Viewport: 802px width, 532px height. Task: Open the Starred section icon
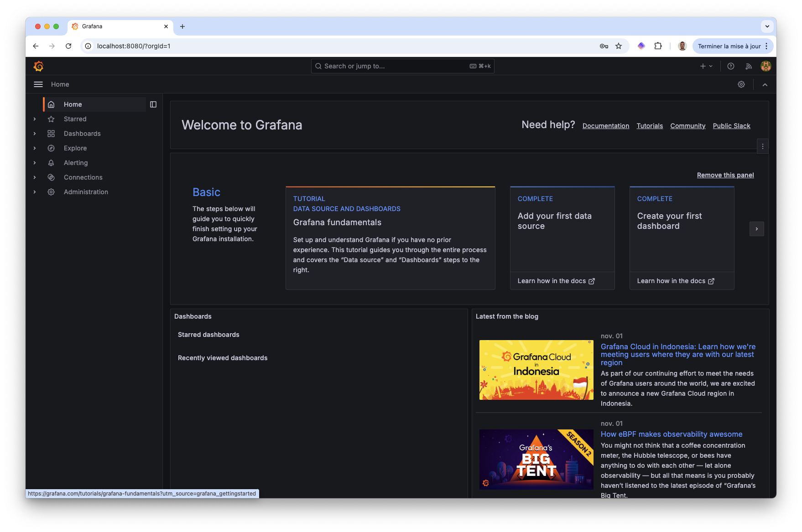coord(51,119)
